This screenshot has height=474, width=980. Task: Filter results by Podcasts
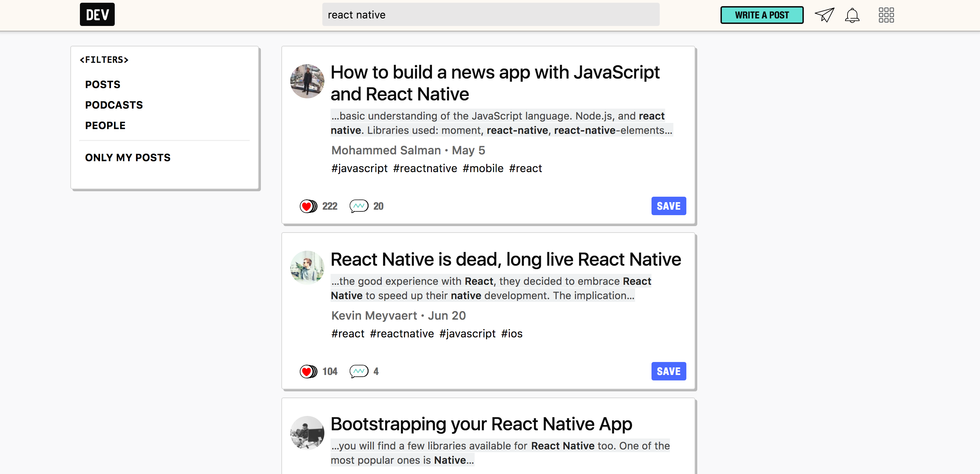pyautogui.click(x=114, y=105)
